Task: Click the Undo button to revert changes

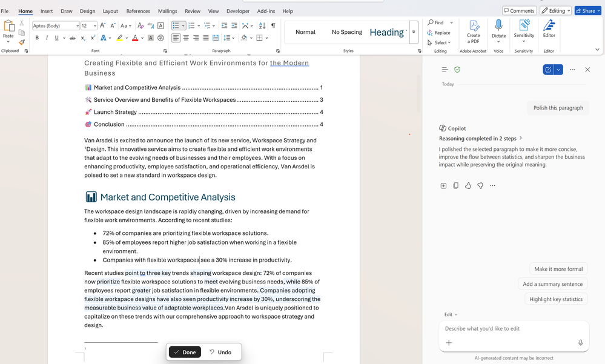Action: tap(220, 352)
